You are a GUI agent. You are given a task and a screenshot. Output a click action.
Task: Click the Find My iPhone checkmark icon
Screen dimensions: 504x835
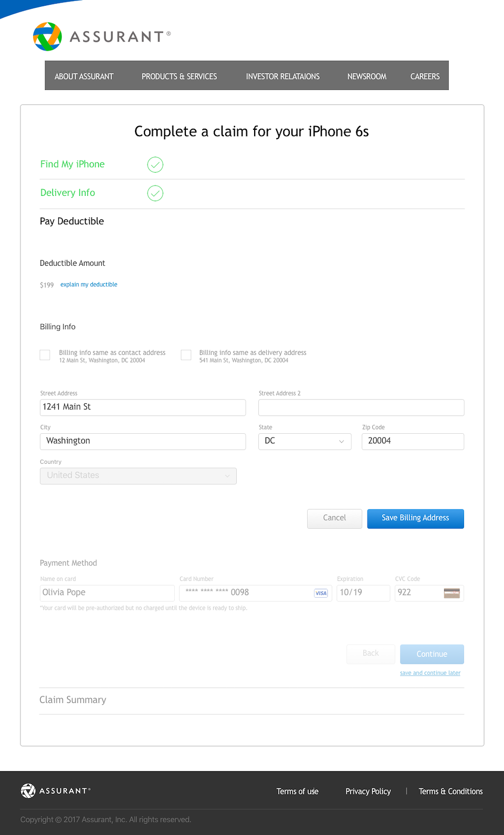155,165
